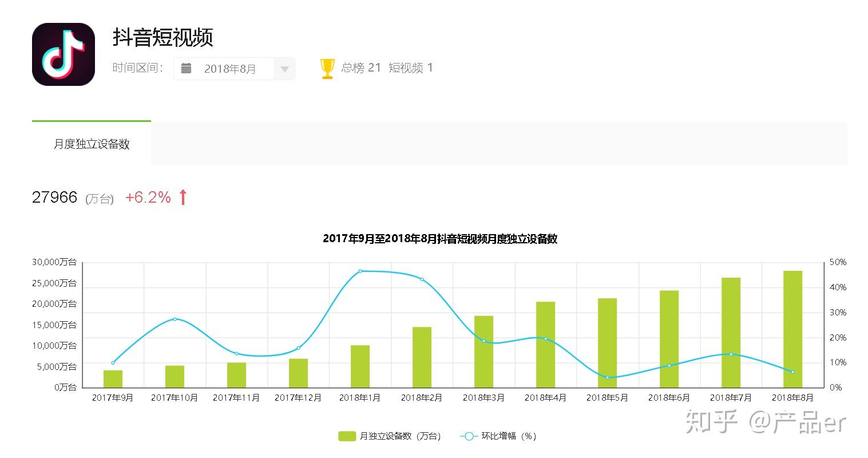Screen dimensions: 868x458
Task: Toggle the 月独立设备数 (万台) legend item
Action: [390, 436]
